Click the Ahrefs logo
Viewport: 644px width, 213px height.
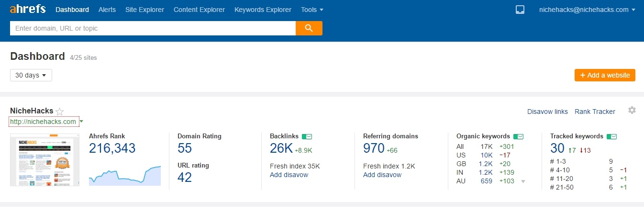28,9
